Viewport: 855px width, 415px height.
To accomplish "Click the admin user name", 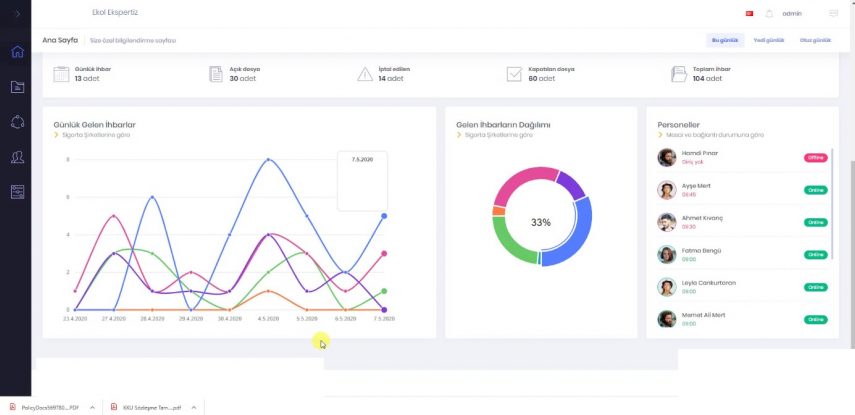I will click(x=792, y=14).
